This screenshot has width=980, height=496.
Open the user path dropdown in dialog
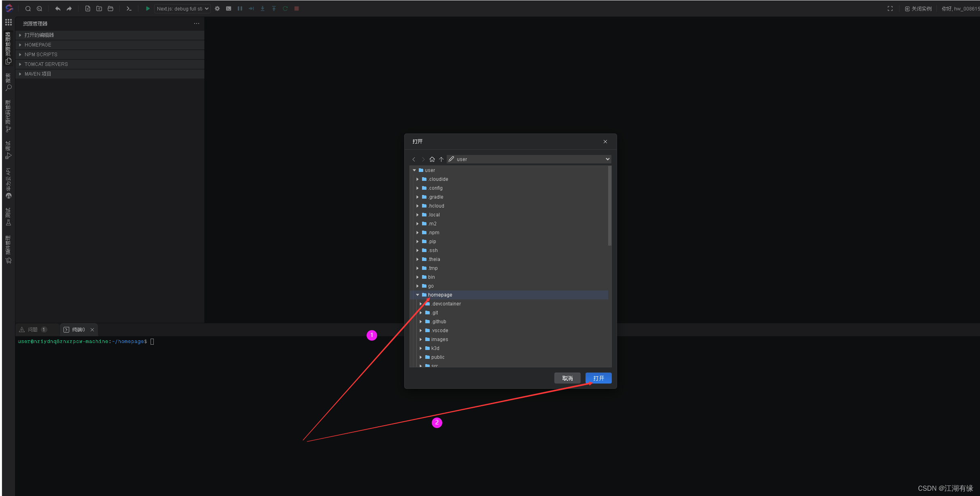(607, 159)
